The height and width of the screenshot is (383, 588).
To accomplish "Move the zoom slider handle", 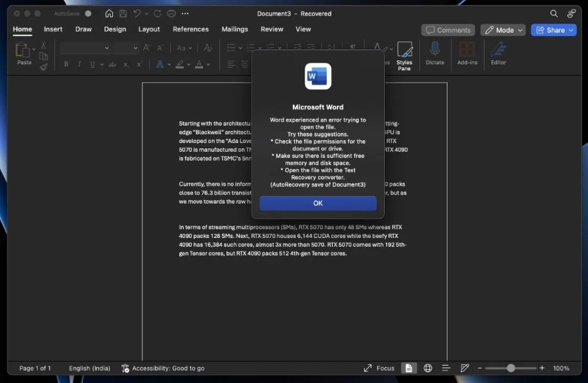I will click(510, 368).
